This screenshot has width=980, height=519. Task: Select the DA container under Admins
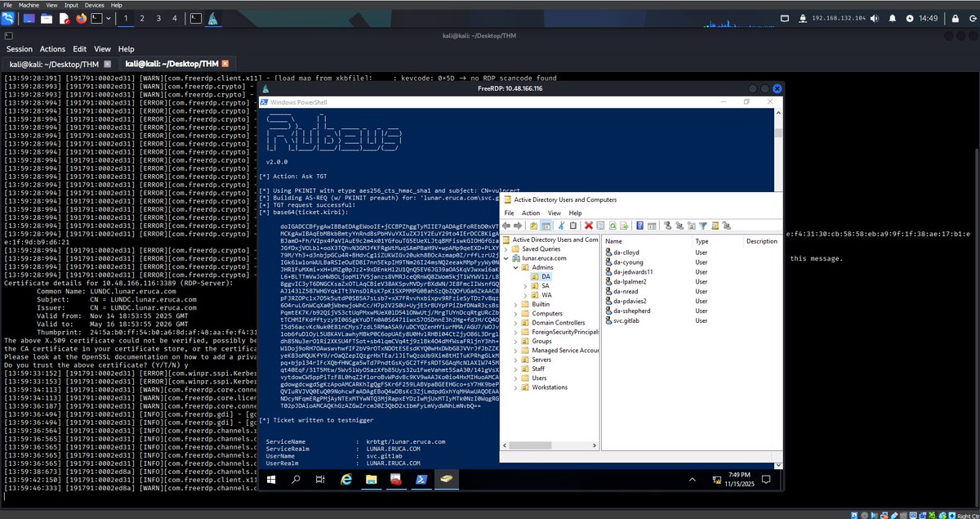(x=546, y=276)
